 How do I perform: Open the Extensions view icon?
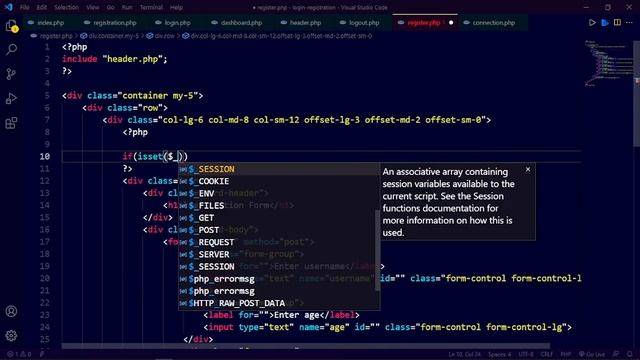11,123
